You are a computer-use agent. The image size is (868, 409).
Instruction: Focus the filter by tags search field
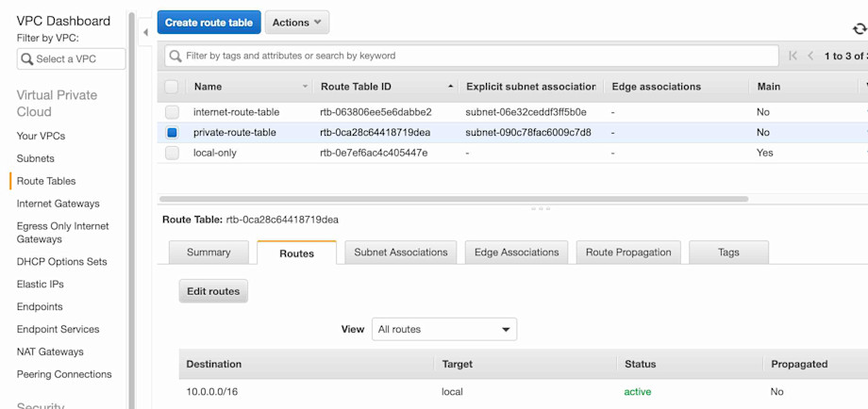[x=472, y=56]
